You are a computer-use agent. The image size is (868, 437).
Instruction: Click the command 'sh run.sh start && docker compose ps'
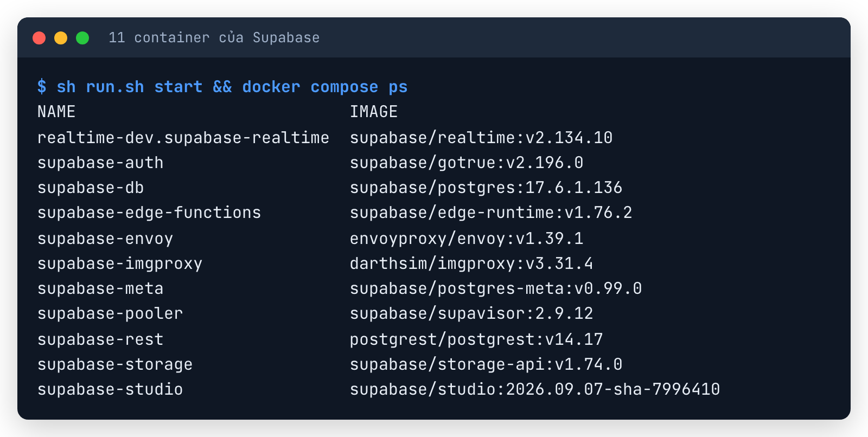[232, 87]
